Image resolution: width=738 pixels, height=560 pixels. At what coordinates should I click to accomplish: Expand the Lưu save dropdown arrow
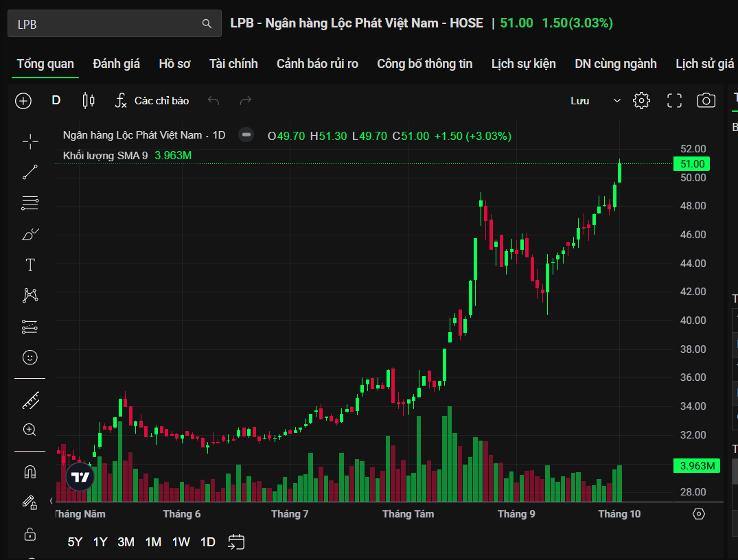(616, 101)
